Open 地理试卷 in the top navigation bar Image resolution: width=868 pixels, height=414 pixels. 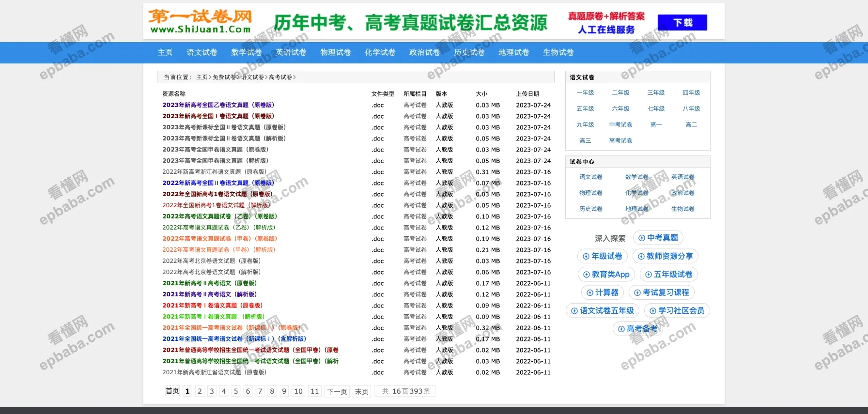(514, 52)
